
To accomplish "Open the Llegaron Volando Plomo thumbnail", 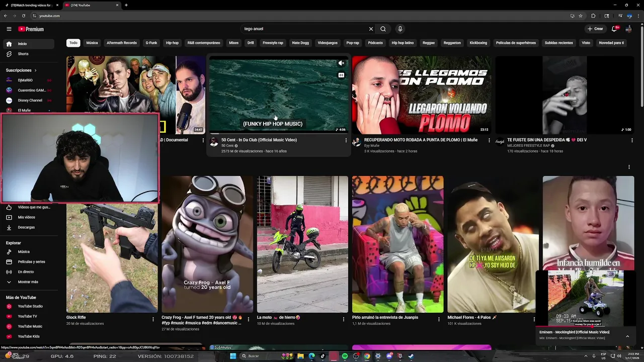I will point(422,95).
